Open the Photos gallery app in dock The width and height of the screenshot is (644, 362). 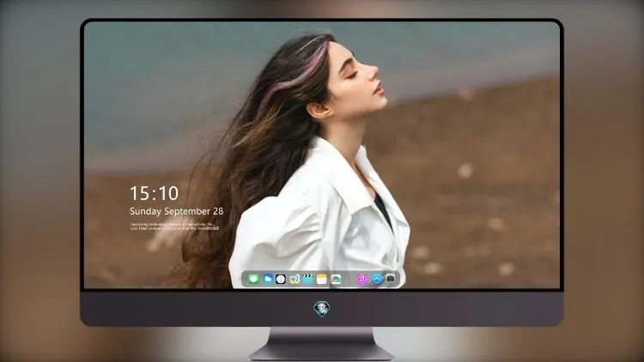pyautogui.click(x=336, y=279)
